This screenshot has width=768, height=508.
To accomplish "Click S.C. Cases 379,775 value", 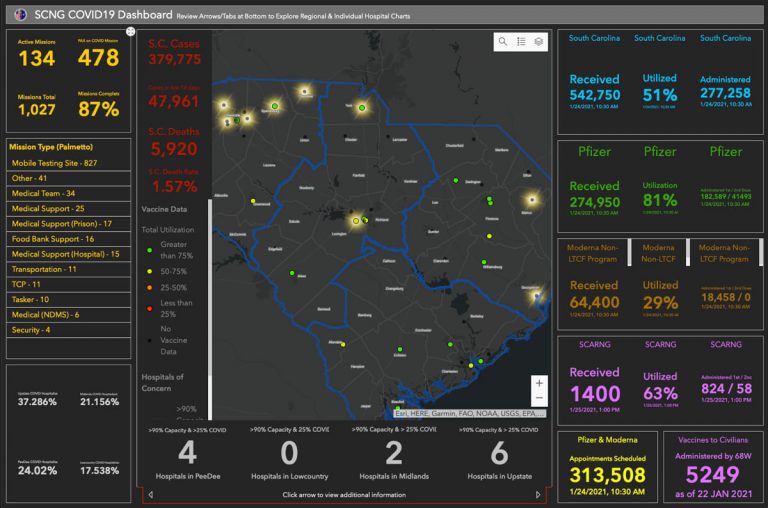I will pyautogui.click(x=175, y=60).
